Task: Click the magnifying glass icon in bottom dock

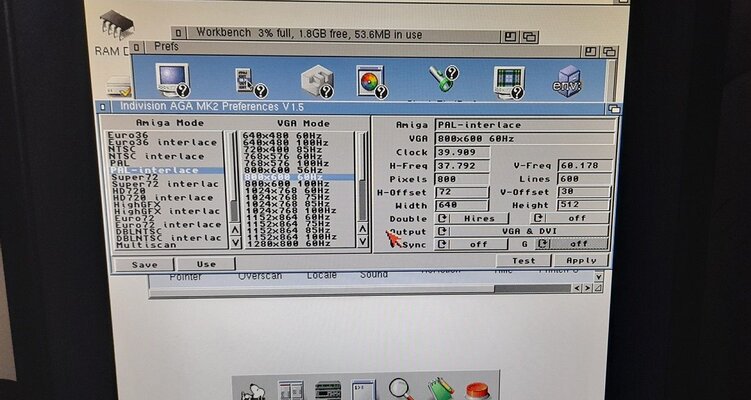Action: 401,388
